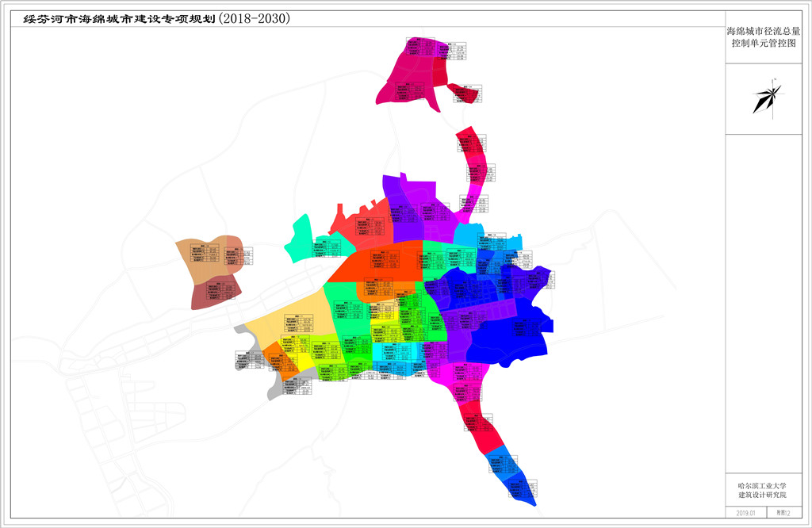
Task: Click the 附图12 figure number cell
Action: click(x=783, y=513)
